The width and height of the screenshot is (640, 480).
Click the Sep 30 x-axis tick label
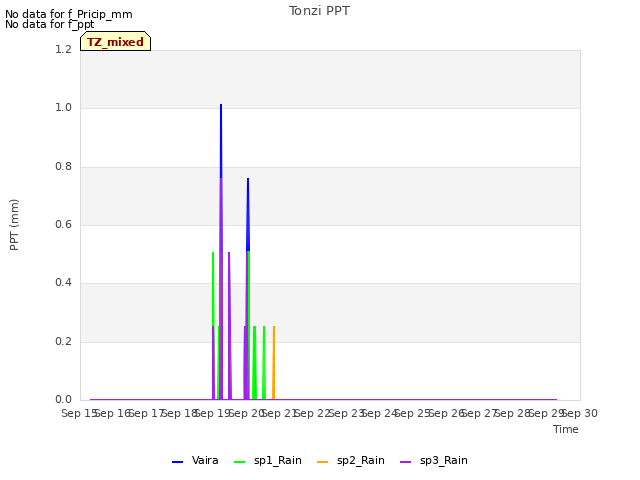pos(580,413)
